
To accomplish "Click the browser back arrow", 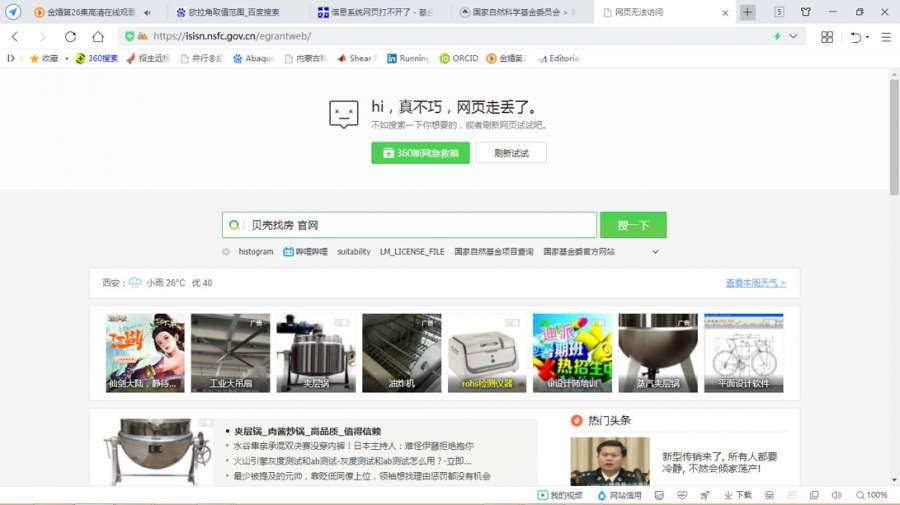I will pyautogui.click(x=15, y=36).
